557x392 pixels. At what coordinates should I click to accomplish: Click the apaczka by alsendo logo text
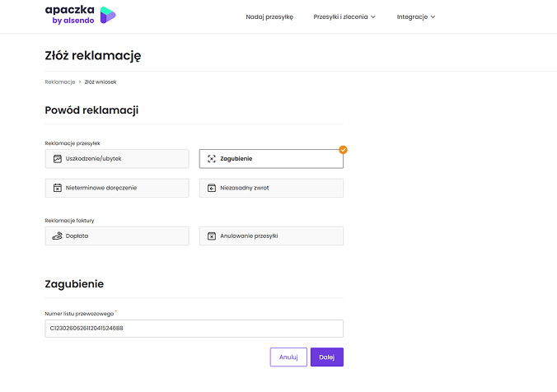click(x=69, y=15)
